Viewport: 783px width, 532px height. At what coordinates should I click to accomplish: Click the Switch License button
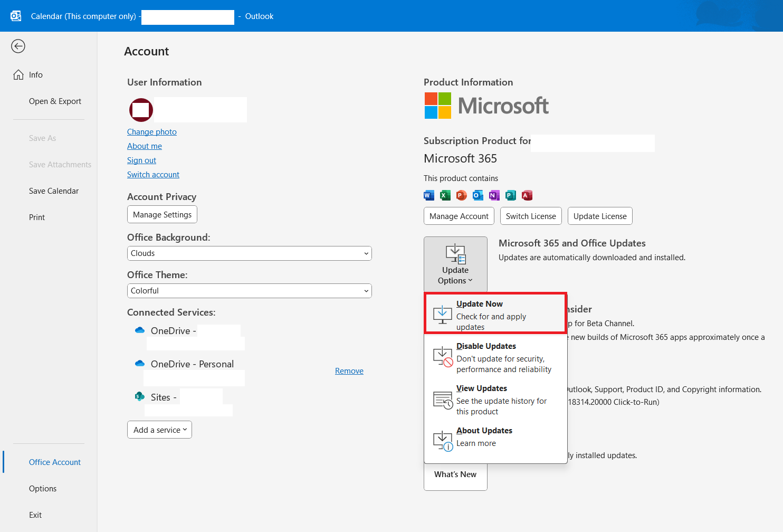coord(531,216)
